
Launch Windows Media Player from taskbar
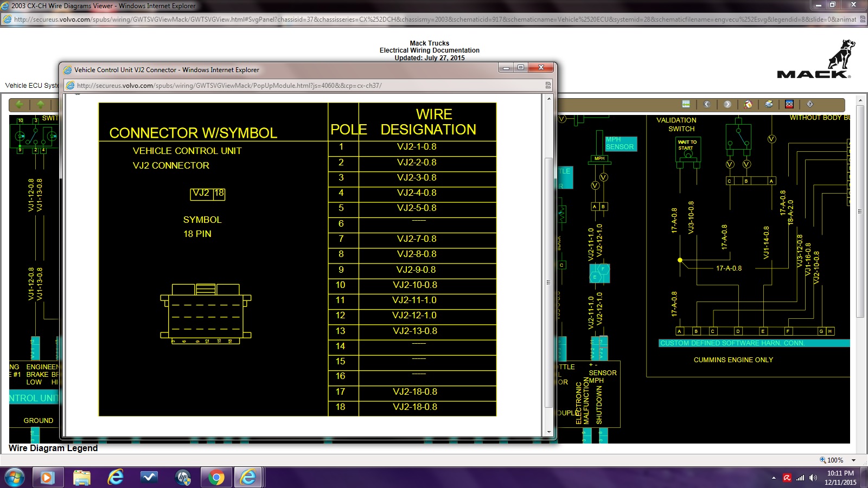coord(47,478)
